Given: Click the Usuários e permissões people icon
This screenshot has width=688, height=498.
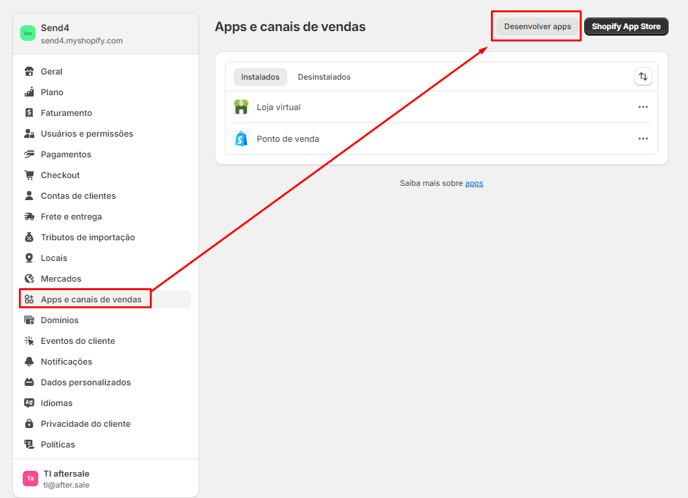Looking at the screenshot, I should [29, 133].
